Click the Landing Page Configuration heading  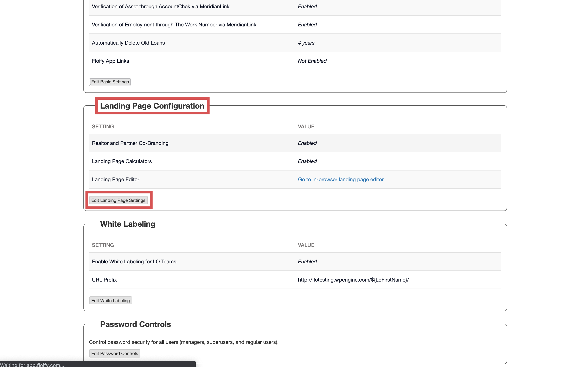152,106
